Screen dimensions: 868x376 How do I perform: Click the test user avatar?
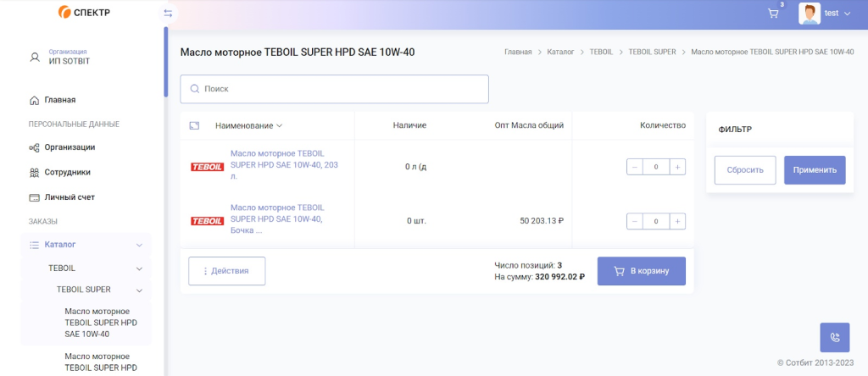(x=810, y=14)
